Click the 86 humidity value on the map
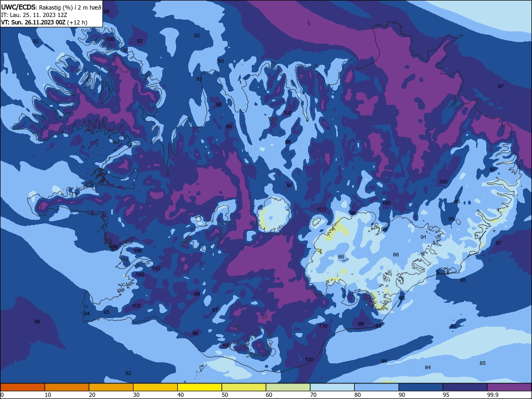This screenshot has width=532, height=399. pos(341,257)
